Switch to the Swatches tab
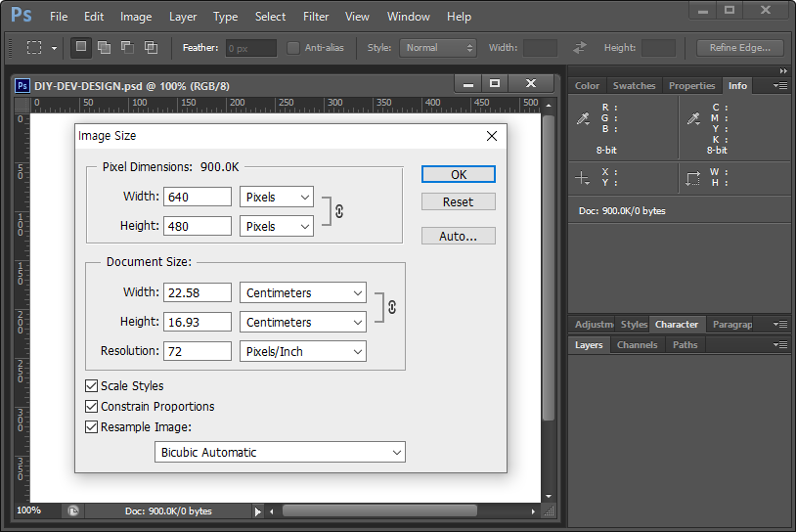796x532 pixels. click(634, 86)
